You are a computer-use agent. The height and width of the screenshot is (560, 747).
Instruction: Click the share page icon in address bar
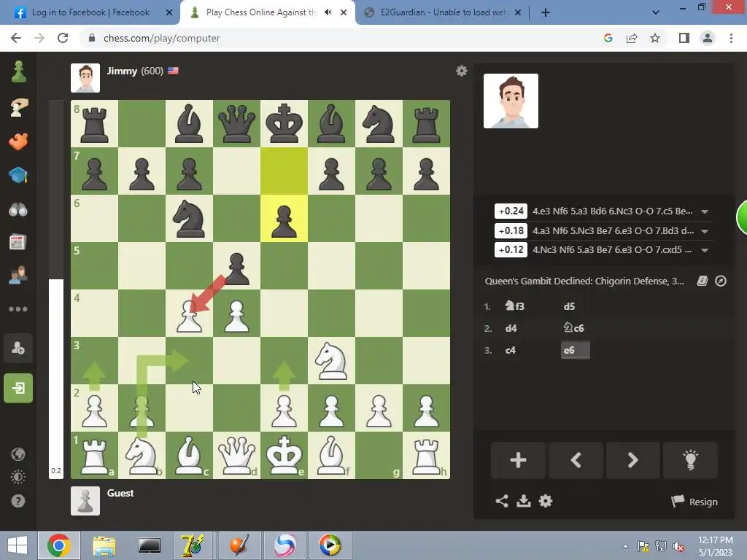(x=632, y=38)
